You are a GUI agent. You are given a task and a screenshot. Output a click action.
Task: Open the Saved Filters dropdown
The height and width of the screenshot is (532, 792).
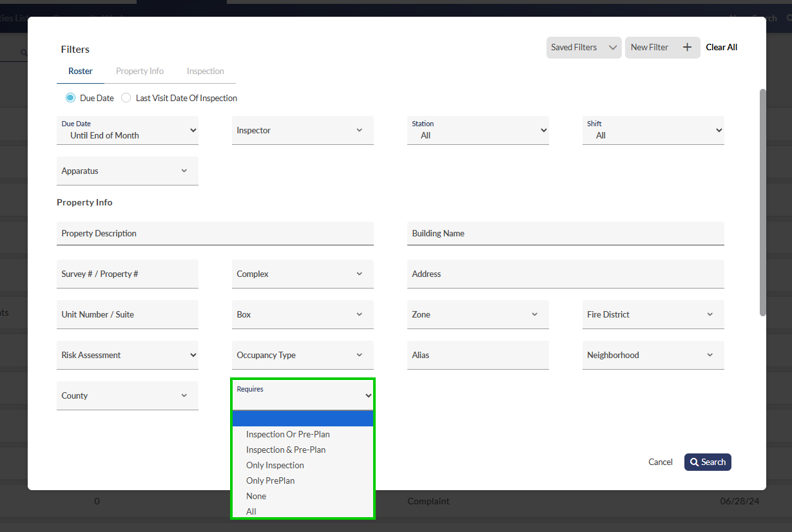(x=583, y=47)
